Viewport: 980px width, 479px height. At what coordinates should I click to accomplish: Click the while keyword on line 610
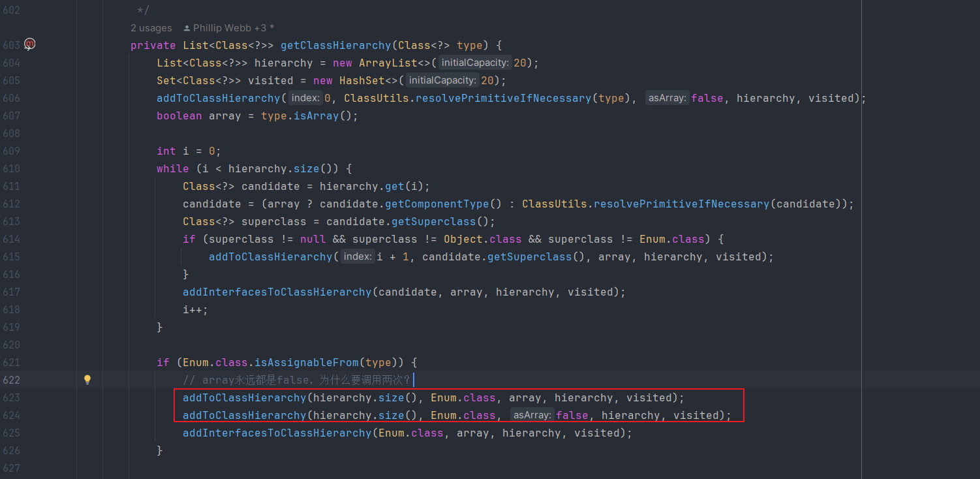pos(173,168)
